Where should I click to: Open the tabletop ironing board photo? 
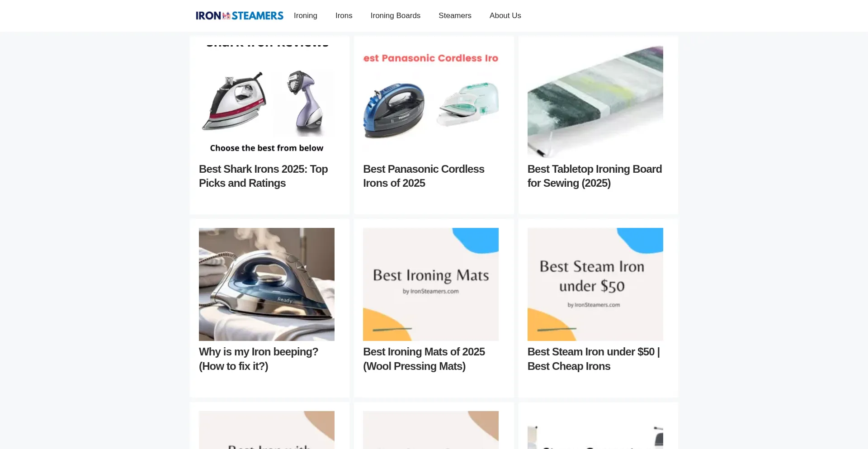[595, 101]
